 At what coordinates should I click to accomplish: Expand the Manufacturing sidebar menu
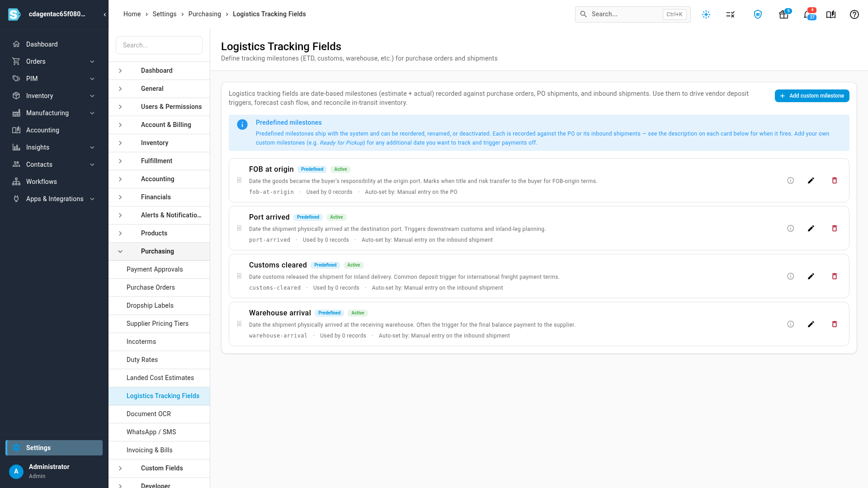[54, 113]
